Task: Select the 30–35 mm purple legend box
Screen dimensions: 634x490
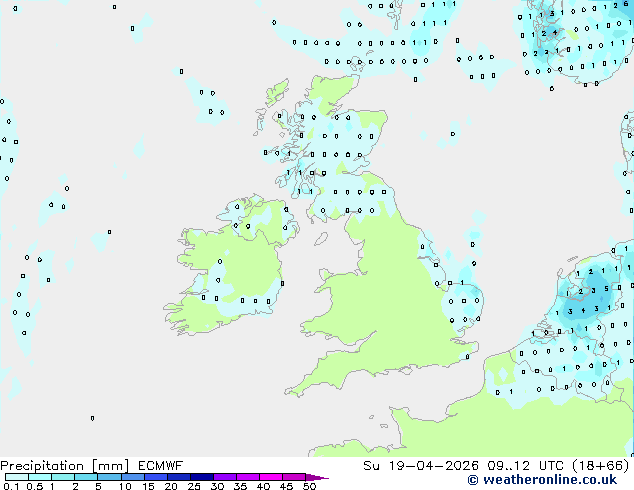Action: [224, 477]
